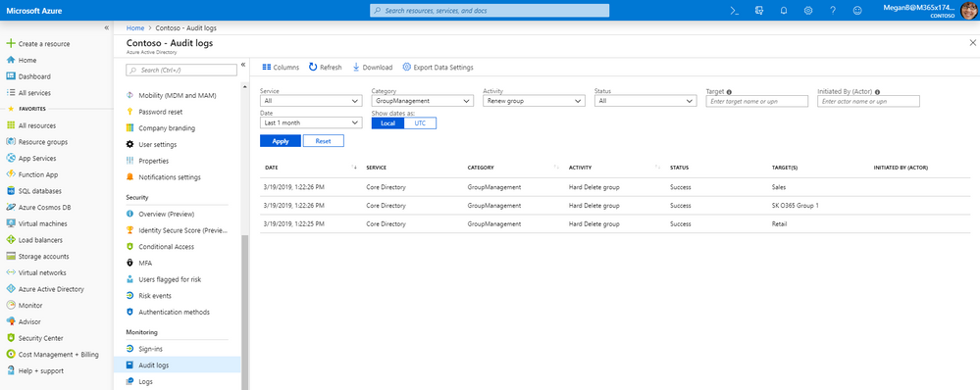980x390 pixels.
Task: Click Download in the toolbar
Action: [x=373, y=68]
